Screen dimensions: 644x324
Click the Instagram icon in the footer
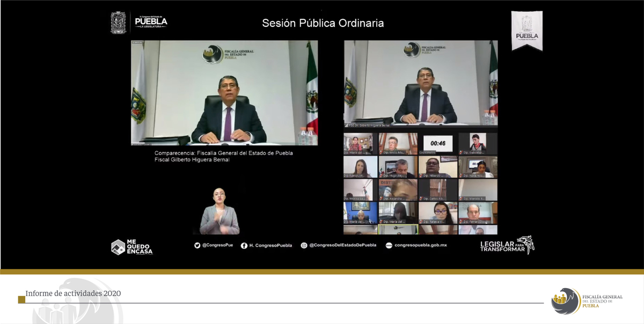(x=304, y=245)
